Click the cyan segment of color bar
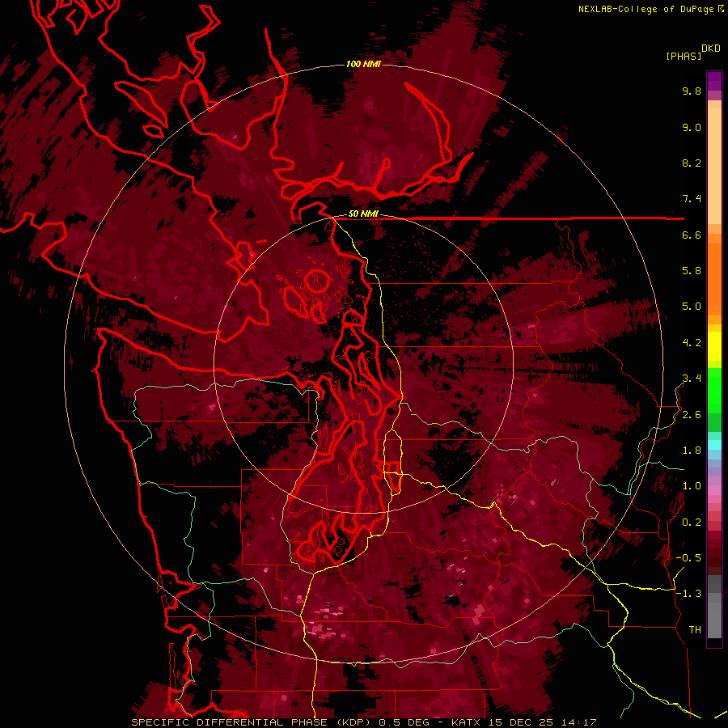 click(714, 444)
